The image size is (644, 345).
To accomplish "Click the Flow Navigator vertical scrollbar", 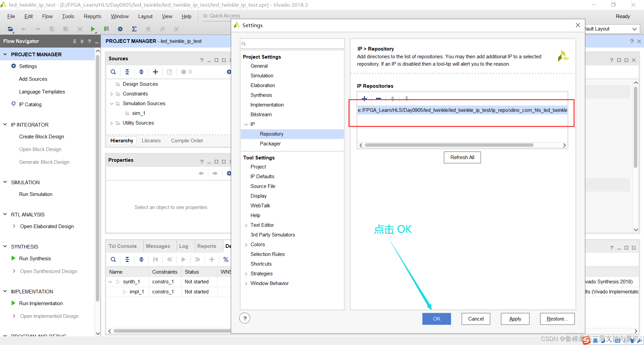I will 98,178.
